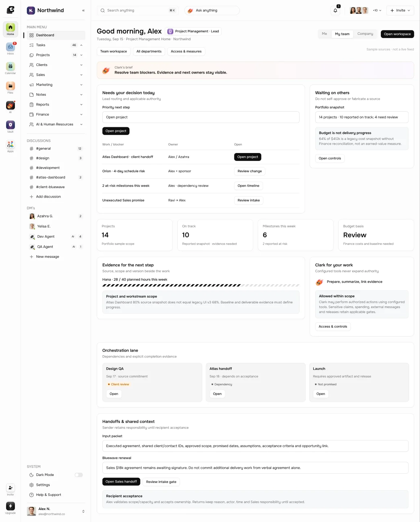This screenshot has height=522, width=420.
Task: Expand AI & Human Resources chevron
Action: [x=81, y=124]
